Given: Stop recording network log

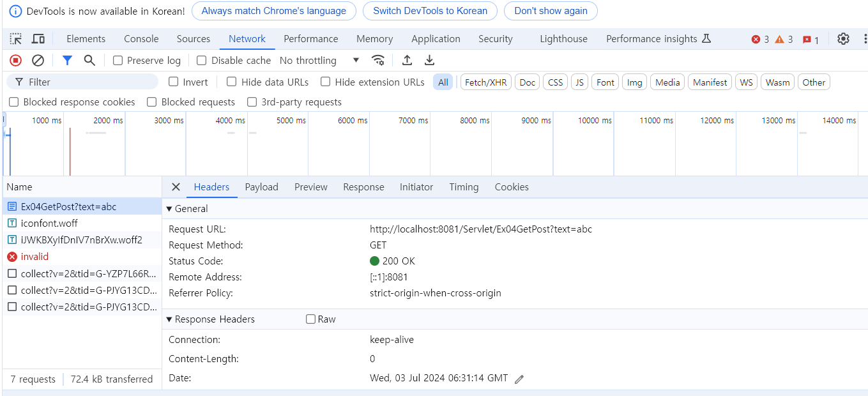Looking at the screenshot, I should 16,61.
